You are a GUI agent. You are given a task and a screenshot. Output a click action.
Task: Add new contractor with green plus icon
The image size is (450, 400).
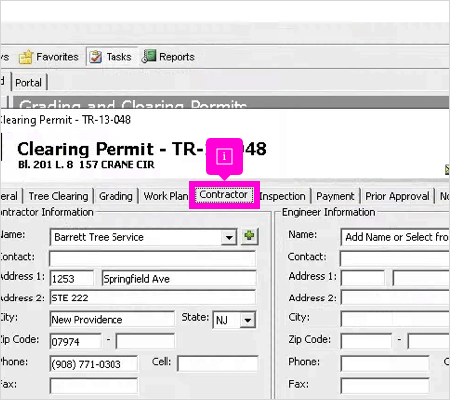pyautogui.click(x=249, y=236)
